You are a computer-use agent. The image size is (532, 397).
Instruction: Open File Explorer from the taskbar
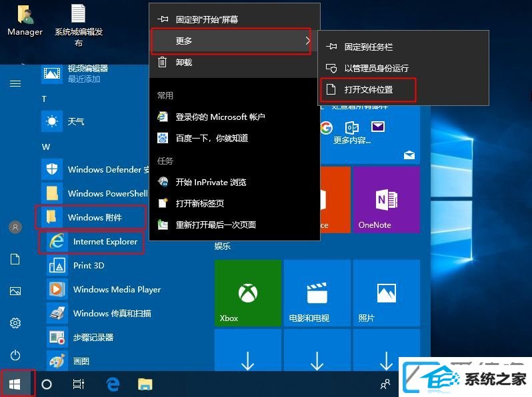145,384
